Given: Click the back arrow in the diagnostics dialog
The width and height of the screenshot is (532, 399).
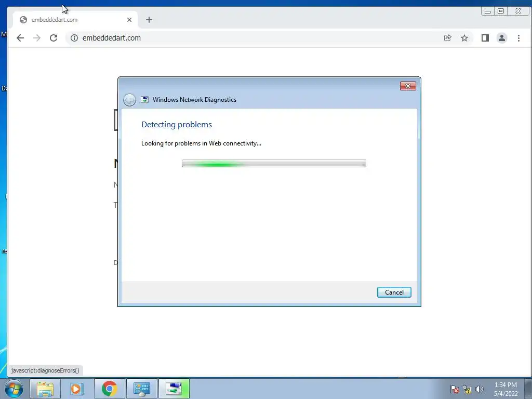Looking at the screenshot, I should tap(129, 100).
